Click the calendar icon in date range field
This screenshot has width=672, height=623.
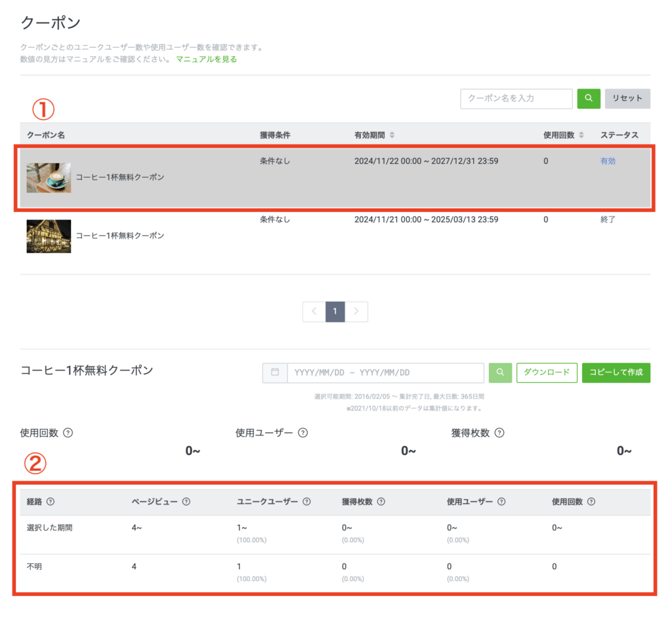(275, 372)
